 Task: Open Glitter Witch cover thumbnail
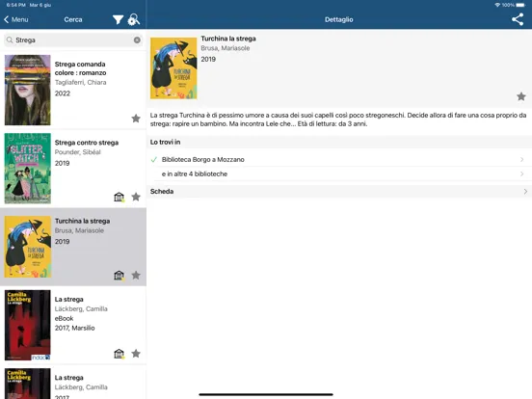tap(28, 169)
